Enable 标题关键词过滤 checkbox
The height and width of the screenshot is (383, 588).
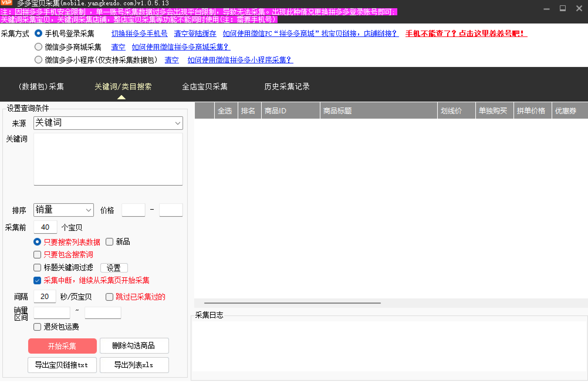coord(37,268)
